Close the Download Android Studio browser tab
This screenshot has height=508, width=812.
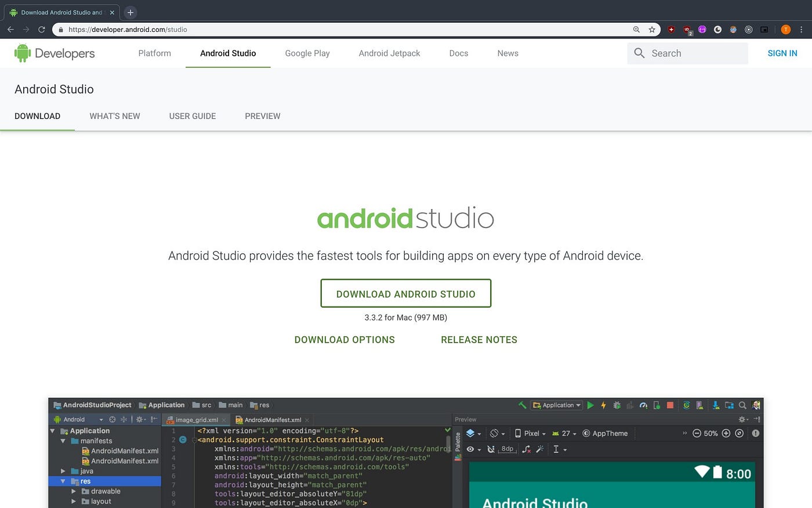point(112,12)
